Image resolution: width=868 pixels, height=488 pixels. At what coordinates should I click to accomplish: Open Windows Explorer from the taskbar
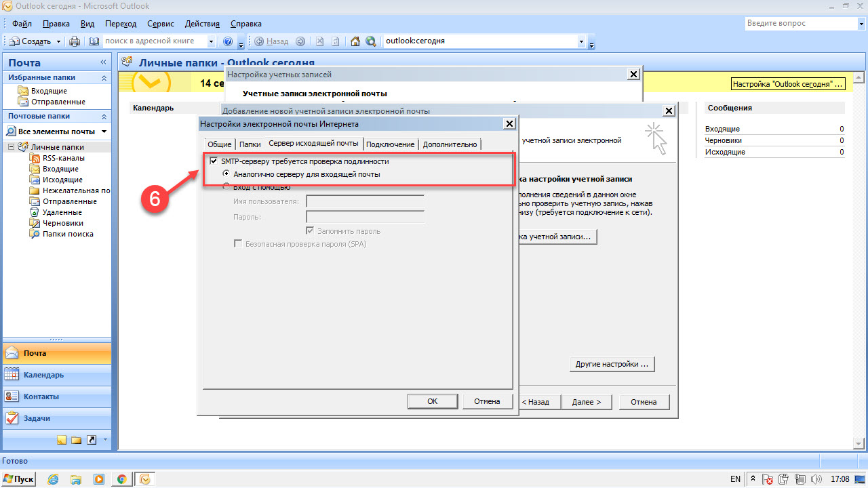point(76,479)
